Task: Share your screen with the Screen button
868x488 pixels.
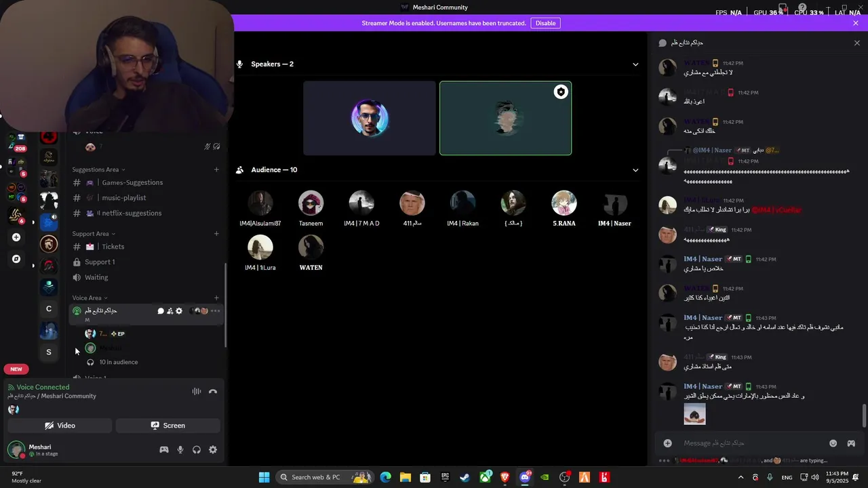Action: pos(167,426)
